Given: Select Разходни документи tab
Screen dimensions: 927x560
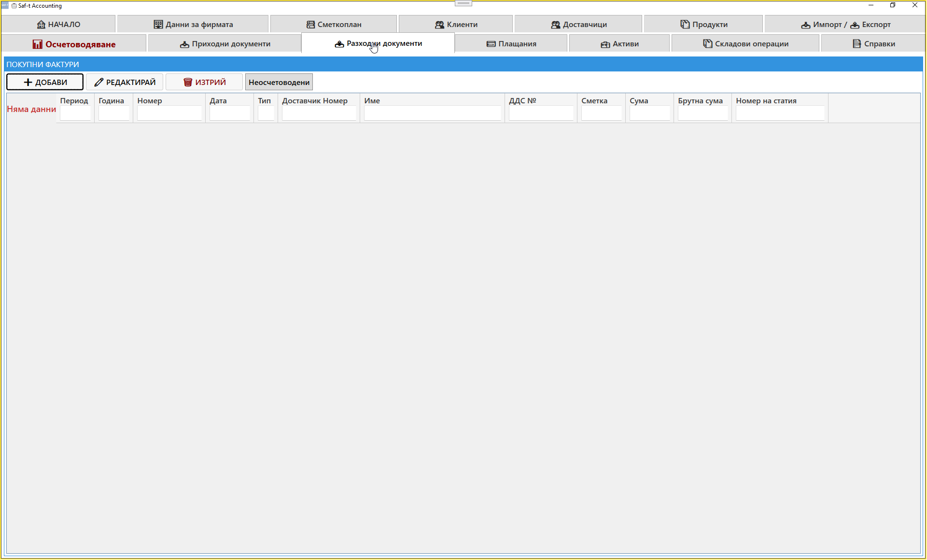Looking at the screenshot, I should [378, 43].
